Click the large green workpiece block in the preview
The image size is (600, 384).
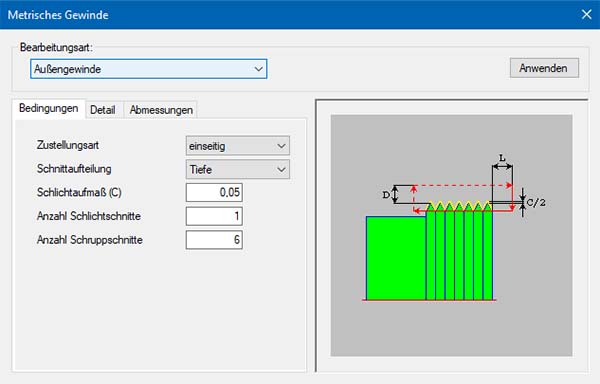click(x=396, y=258)
